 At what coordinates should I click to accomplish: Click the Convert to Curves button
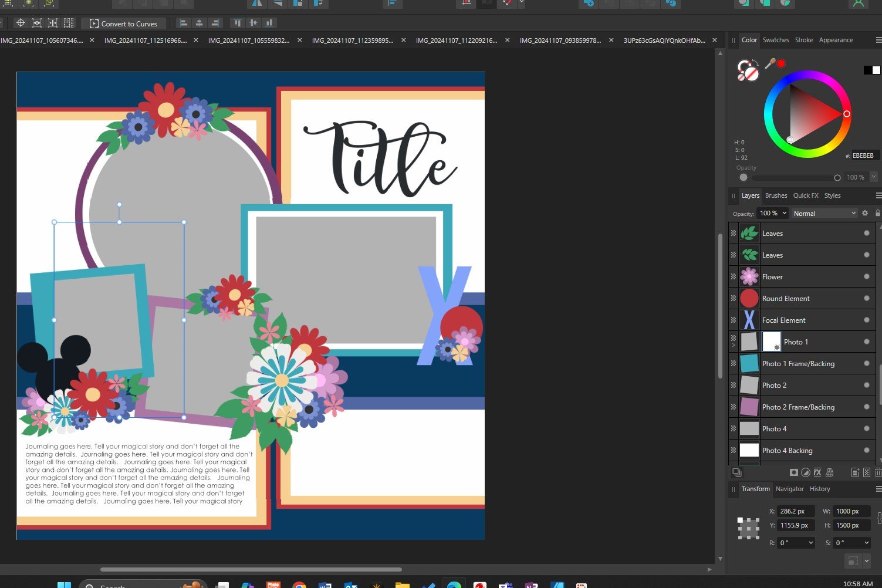pos(123,23)
